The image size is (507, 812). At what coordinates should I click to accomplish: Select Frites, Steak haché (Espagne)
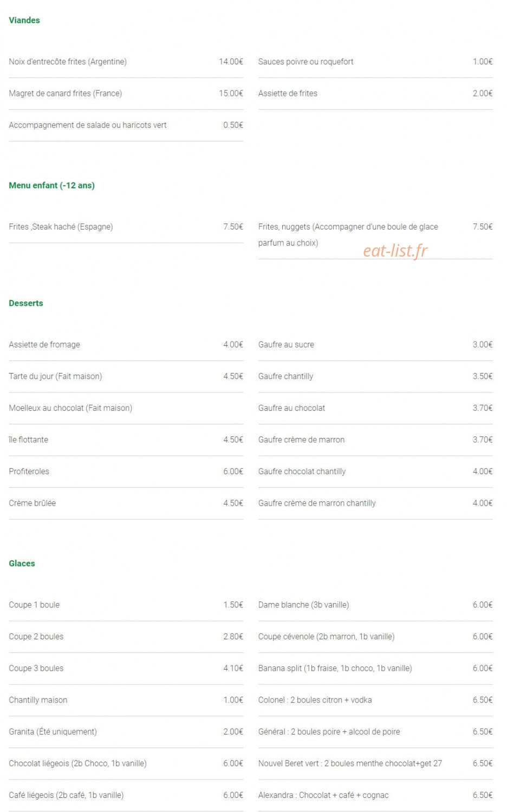point(61,227)
